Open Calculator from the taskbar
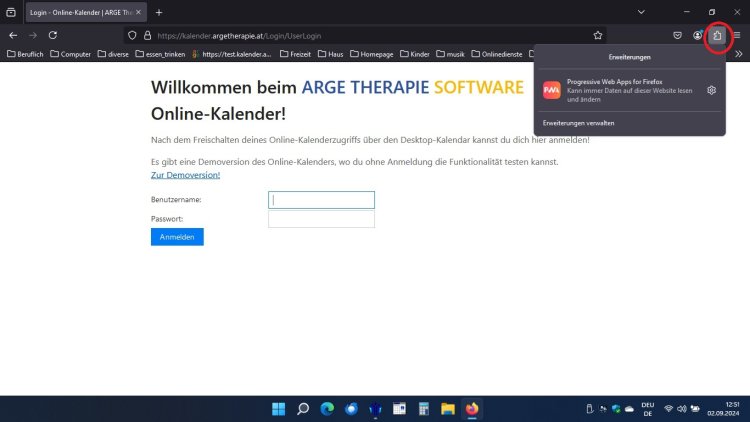This screenshot has height=422, width=750. pyautogui.click(x=423, y=409)
